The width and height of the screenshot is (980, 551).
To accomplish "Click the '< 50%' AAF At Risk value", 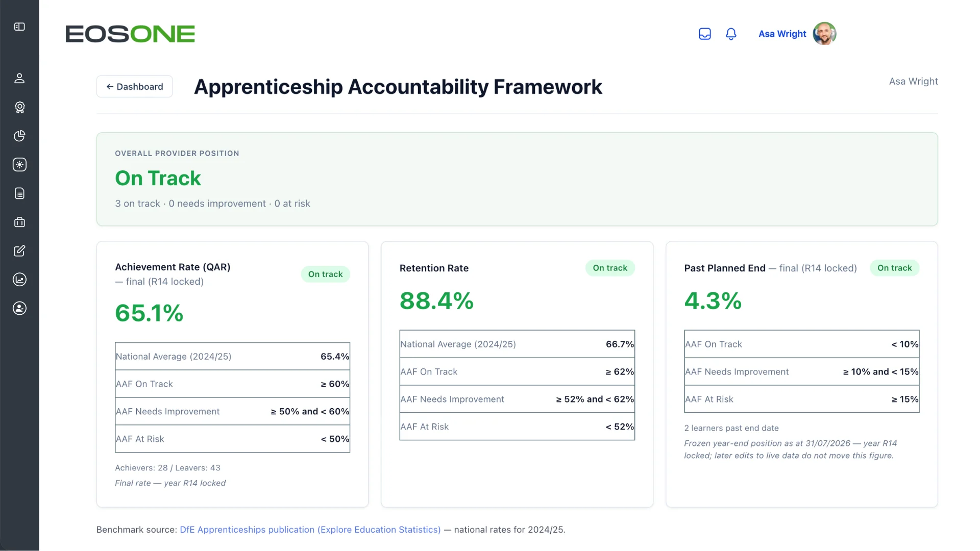I will tap(335, 439).
